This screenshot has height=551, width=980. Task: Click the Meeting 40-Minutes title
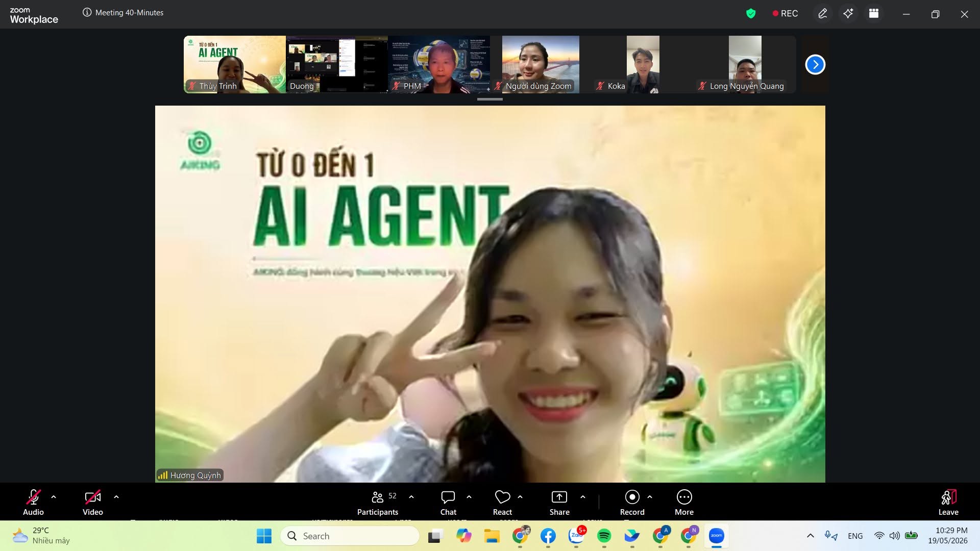(x=129, y=13)
